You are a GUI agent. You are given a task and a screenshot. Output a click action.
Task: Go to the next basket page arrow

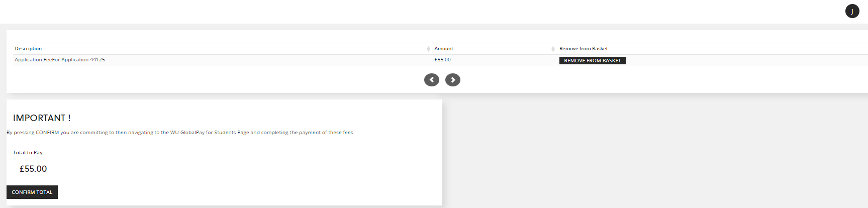click(452, 80)
